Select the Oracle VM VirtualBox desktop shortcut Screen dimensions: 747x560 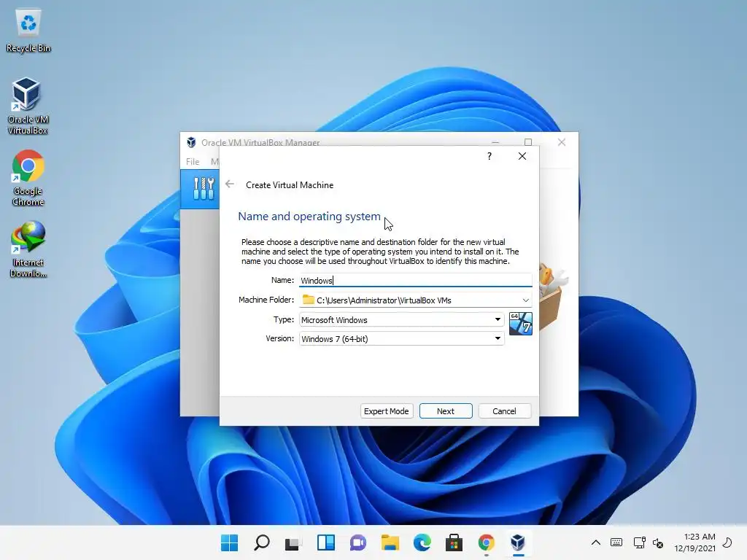tap(28, 106)
